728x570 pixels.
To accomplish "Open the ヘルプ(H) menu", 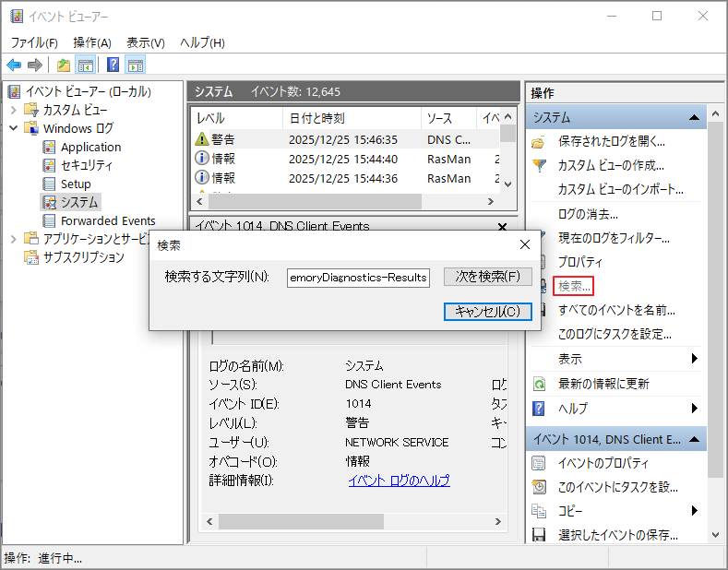I will coord(202,42).
